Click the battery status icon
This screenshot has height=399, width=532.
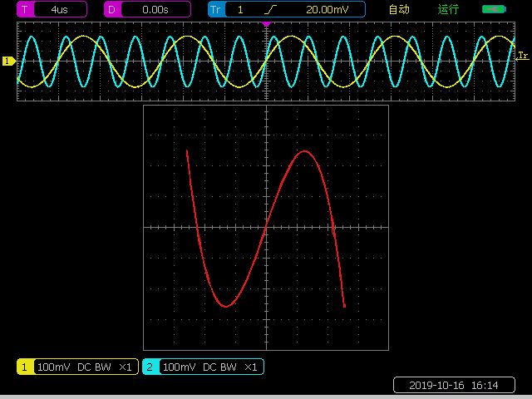coord(494,10)
